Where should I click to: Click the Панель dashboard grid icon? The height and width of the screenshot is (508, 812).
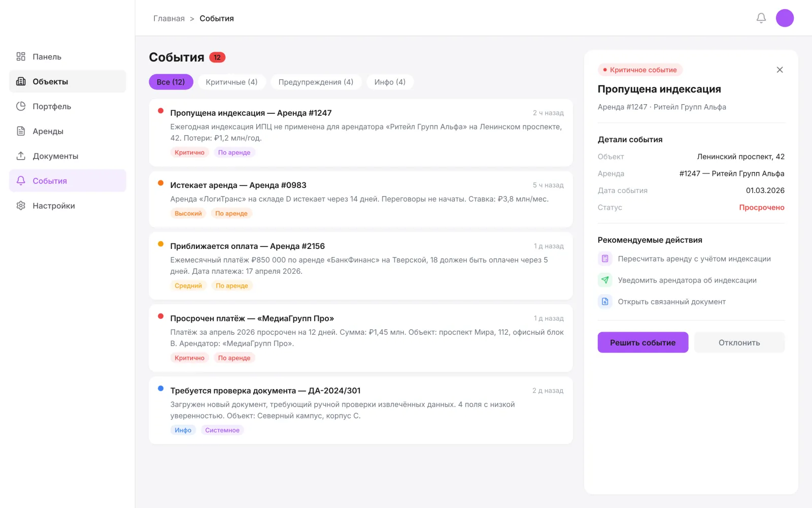click(x=21, y=56)
